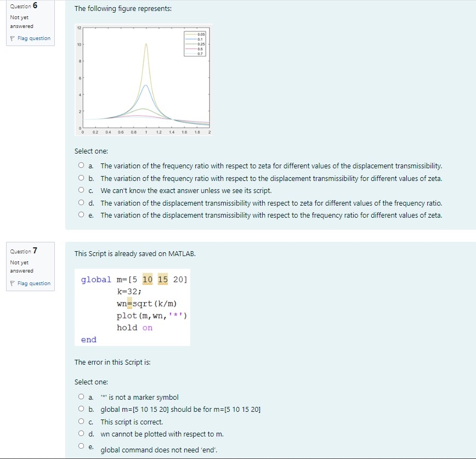The image size is (476, 459).
Task: Select "global command does not need 'end'" option
Action: tap(81, 446)
